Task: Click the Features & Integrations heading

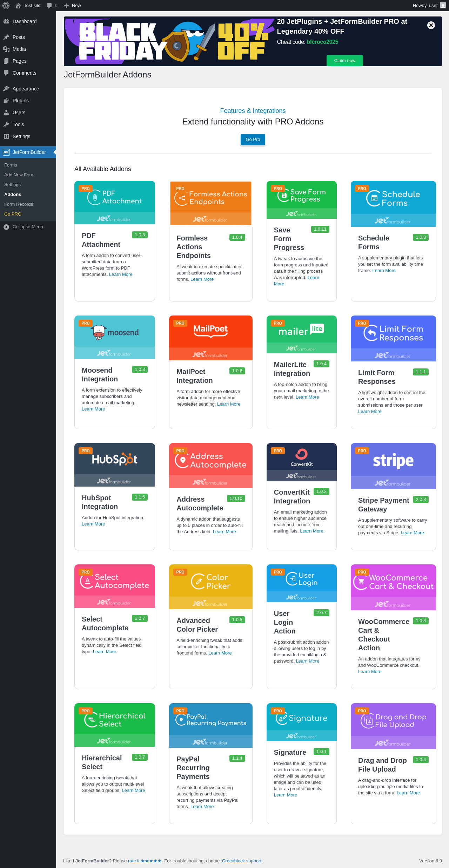Action: click(253, 111)
